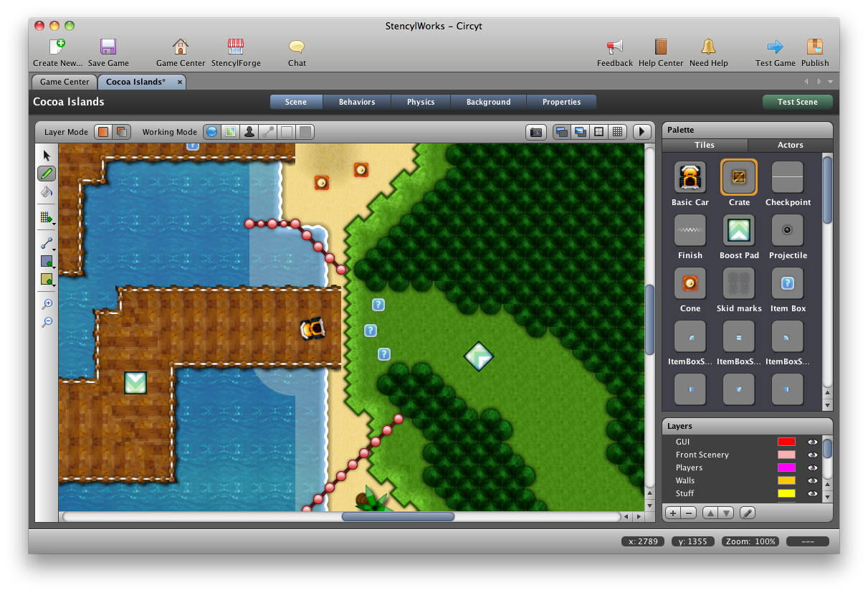Add a new layer with plus button
This screenshot has width=868, height=593.
coord(673,513)
